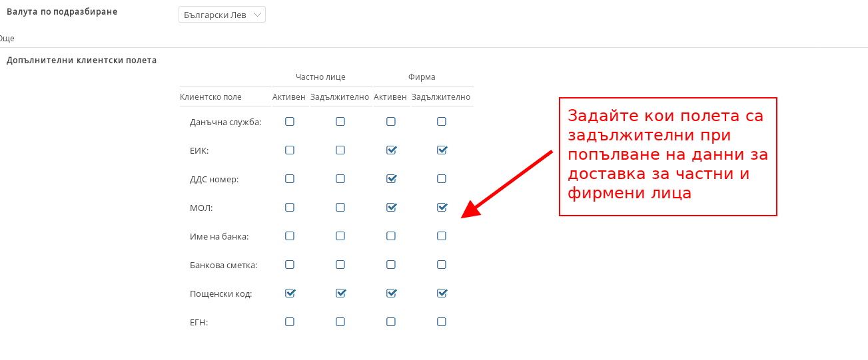Check Данъчна служба Задължително for Фирма

[x=442, y=122]
